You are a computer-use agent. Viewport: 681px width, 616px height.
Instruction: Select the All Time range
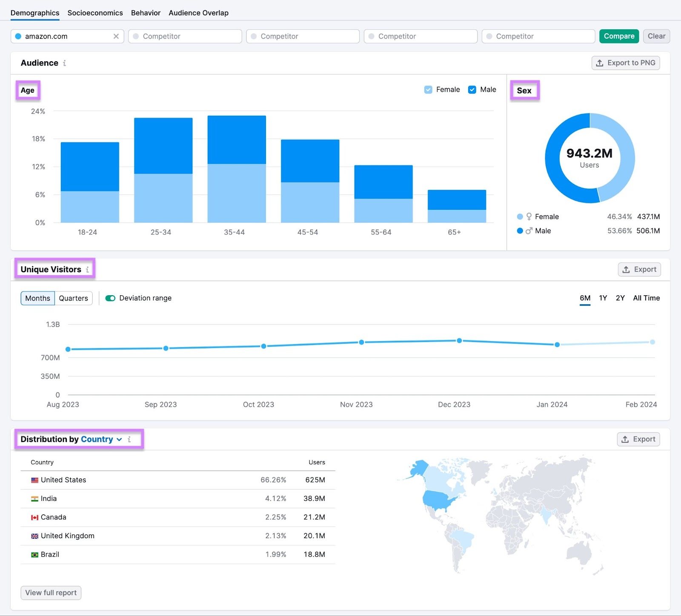[x=646, y=298]
